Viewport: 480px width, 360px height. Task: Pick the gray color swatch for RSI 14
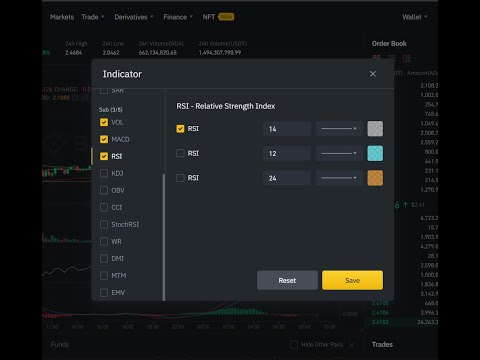click(375, 129)
